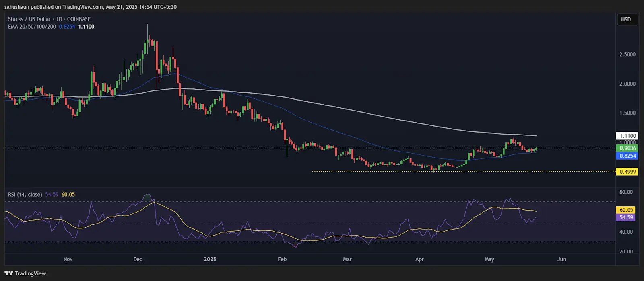Click the yellow 60.05 RSI value label
644x281 pixels.
[626, 210]
